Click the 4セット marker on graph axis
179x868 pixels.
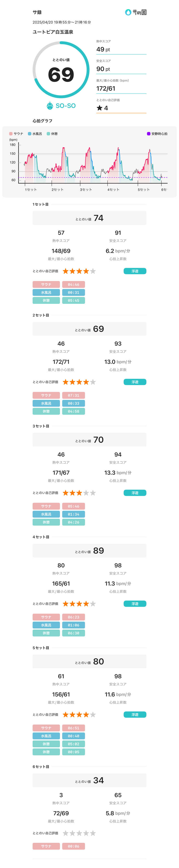tap(113, 190)
